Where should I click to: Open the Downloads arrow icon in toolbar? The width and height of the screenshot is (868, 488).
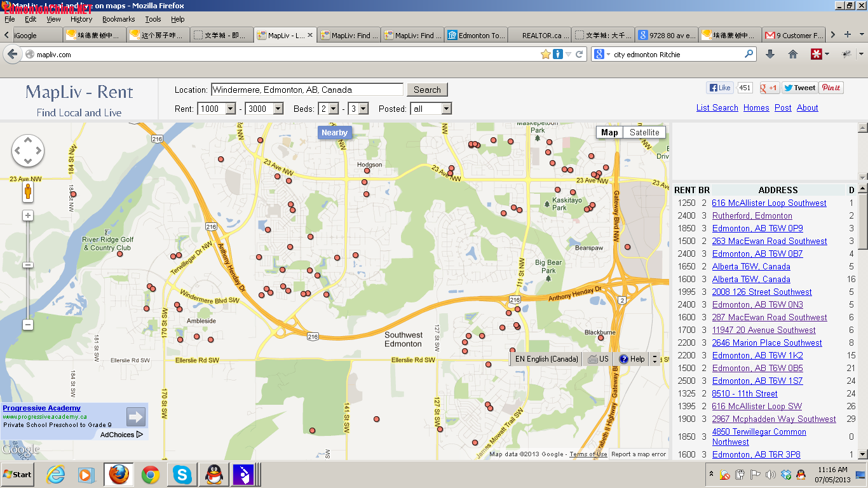click(770, 55)
